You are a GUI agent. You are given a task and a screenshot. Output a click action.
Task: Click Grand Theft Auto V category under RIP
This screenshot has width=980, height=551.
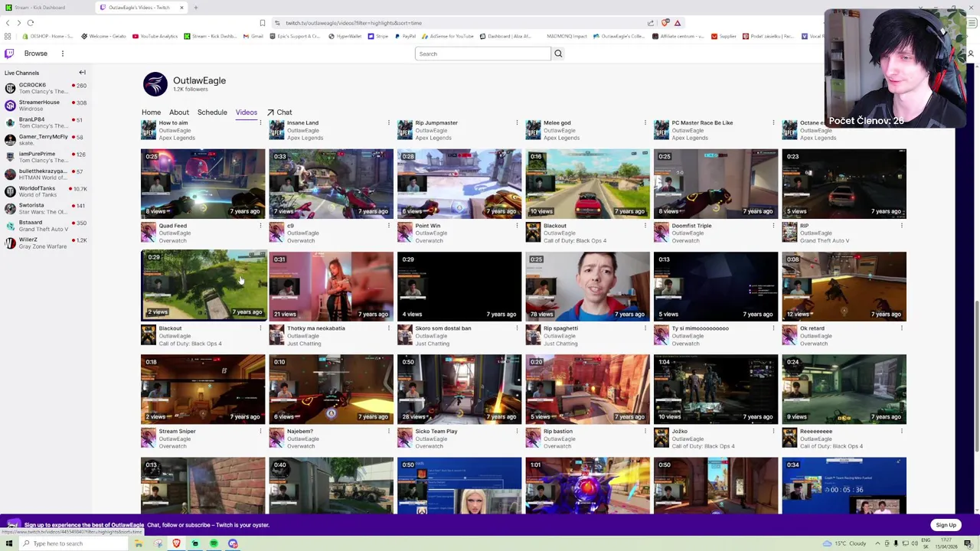(x=825, y=241)
